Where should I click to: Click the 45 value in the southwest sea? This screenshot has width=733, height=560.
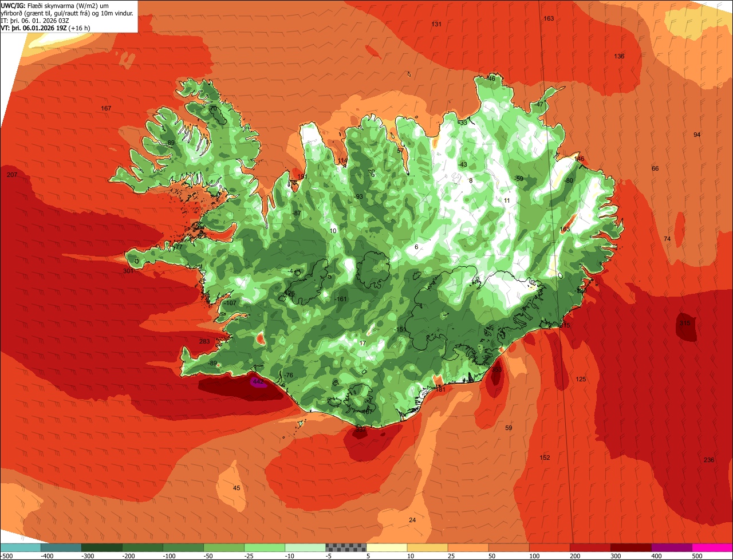[x=237, y=488]
